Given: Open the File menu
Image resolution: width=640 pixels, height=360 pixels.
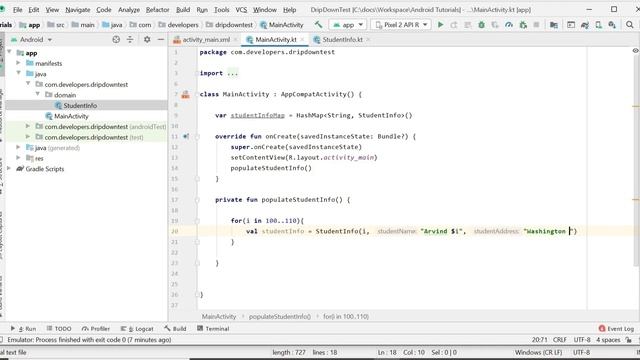Looking at the screenshot, I should 17,9.
